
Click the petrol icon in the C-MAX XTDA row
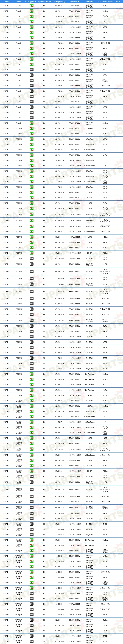[x=32, y=38]
